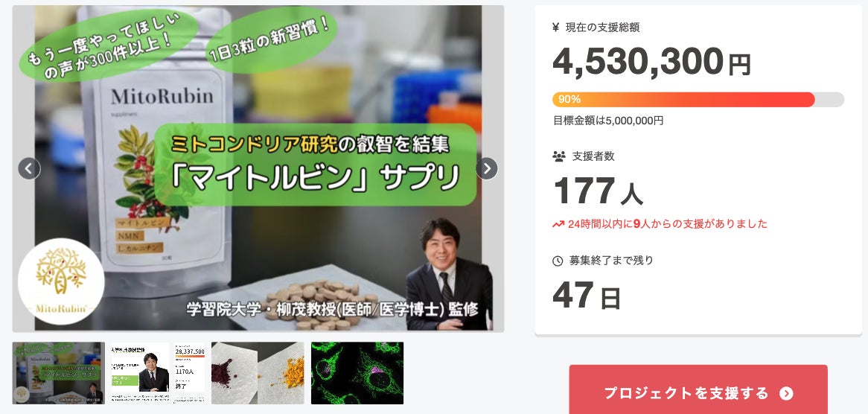This screenshot has height=414, width=868.
Task: Click the 177人 supporter count
Action: tap(599, 191)
